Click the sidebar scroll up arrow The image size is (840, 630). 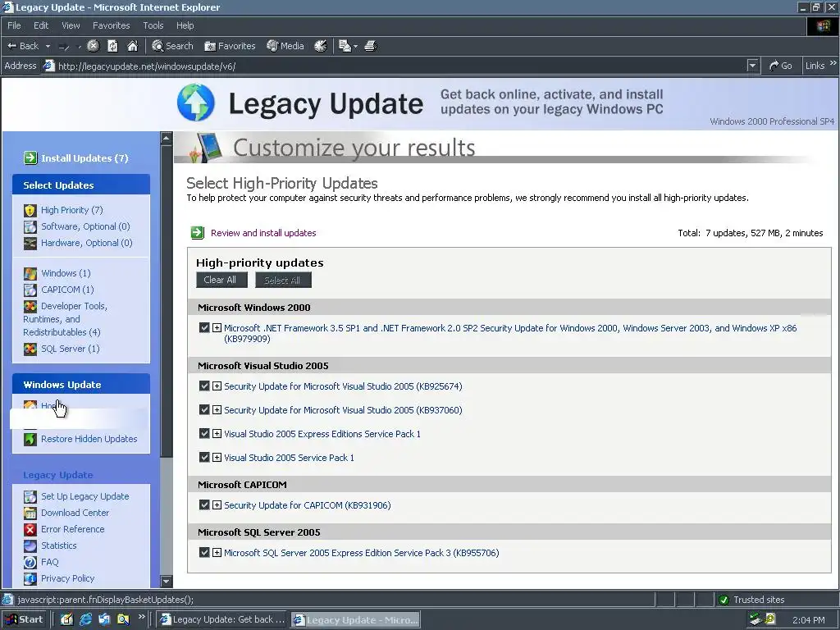click(167, 138)
